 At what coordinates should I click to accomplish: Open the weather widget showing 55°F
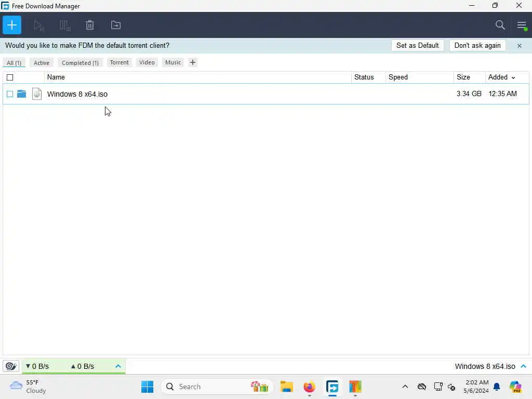click(28, 387)
